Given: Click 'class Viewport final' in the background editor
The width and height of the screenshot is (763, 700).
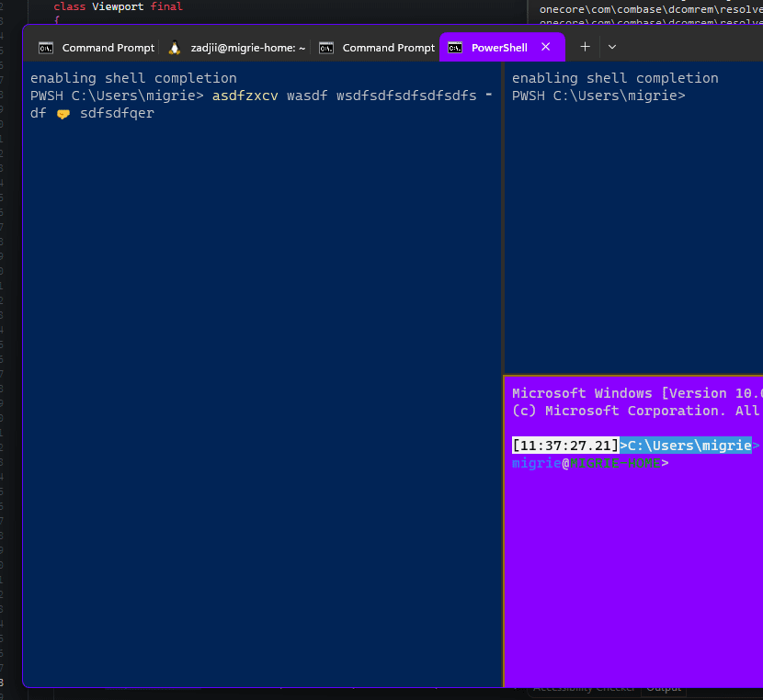Looking at the screenshot, I should pos(118,6).
